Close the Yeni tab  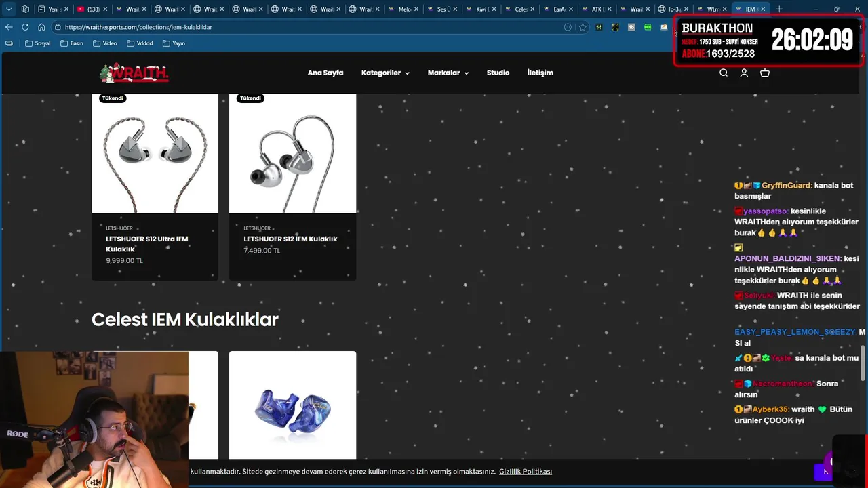66,9
